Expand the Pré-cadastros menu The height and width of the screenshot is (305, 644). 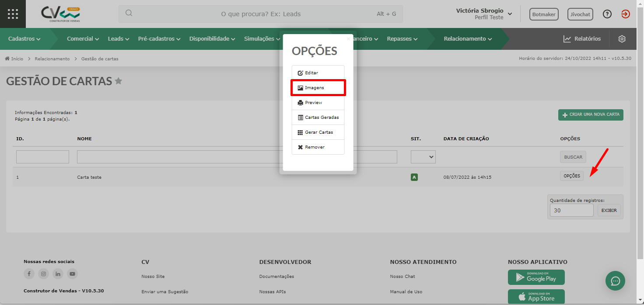pyautogui.click(x=159, y=39)
